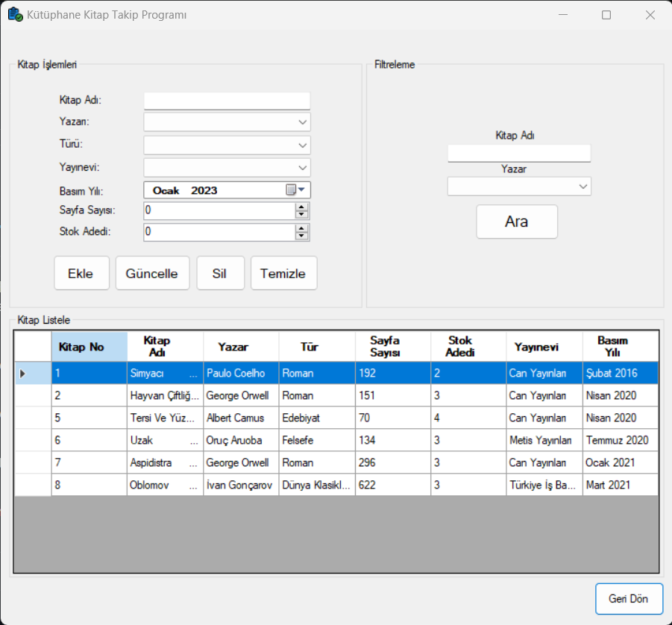672x625 pixels.
Task: Increase Sayfa Sayısı with up arrow
Action: 302,207
